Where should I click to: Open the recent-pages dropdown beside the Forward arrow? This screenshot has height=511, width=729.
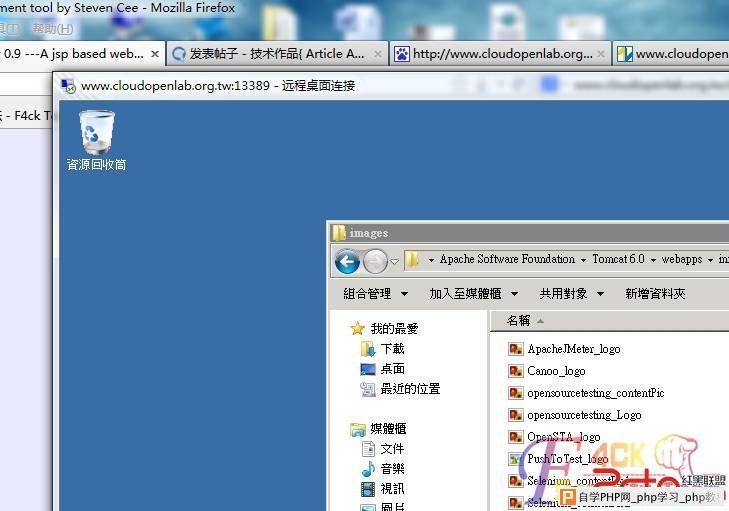394,261
